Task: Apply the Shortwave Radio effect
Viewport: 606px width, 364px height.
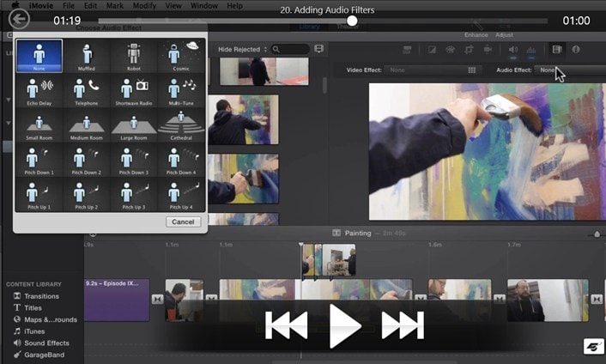Action: pyautogui.click(x=134, y=91)
